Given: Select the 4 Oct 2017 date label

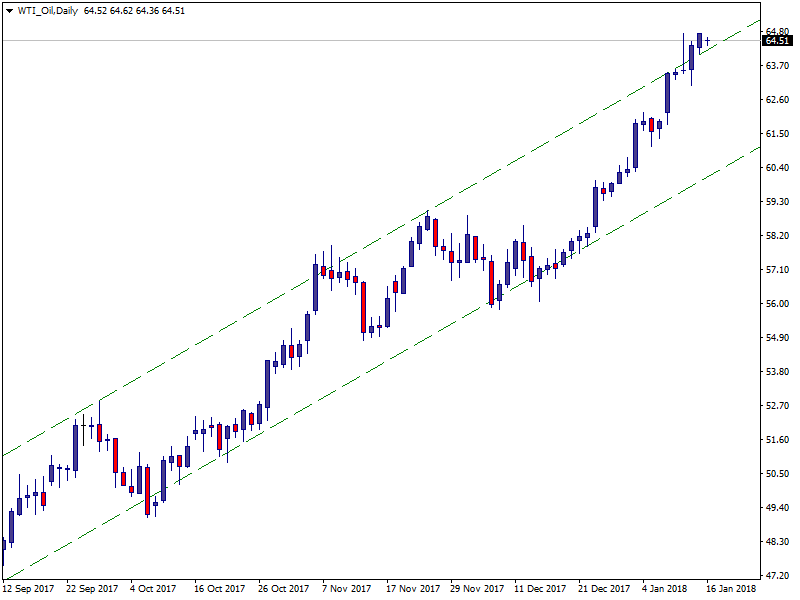Looking at the screenshot, I should coord(152,589).
